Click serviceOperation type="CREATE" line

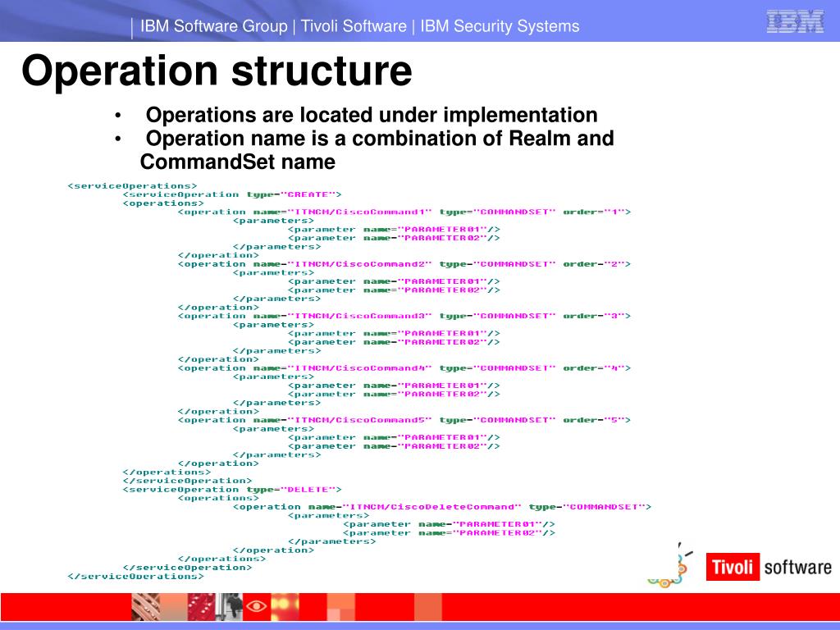click(x=232, y=194)
